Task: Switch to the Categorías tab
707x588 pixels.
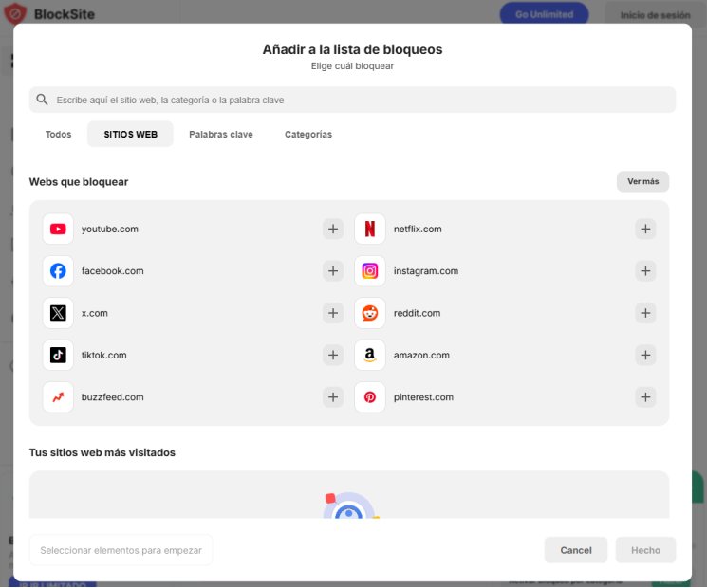Action: coord(308,135)
